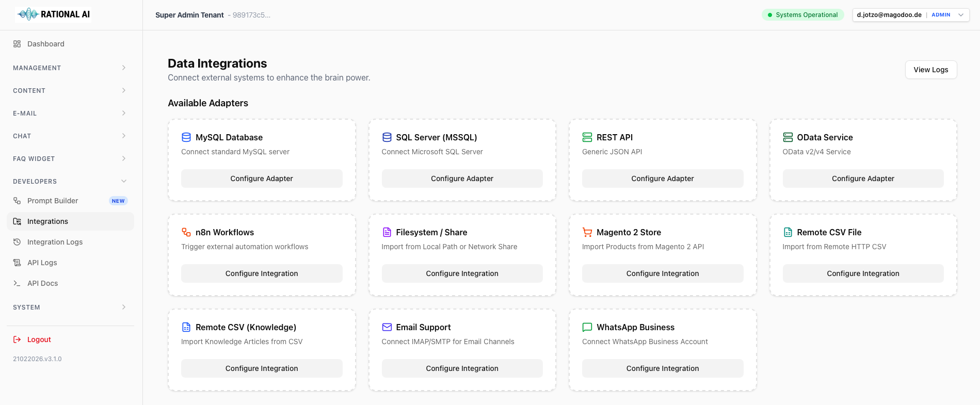Expand the E-Mail section

pos(70,113)
